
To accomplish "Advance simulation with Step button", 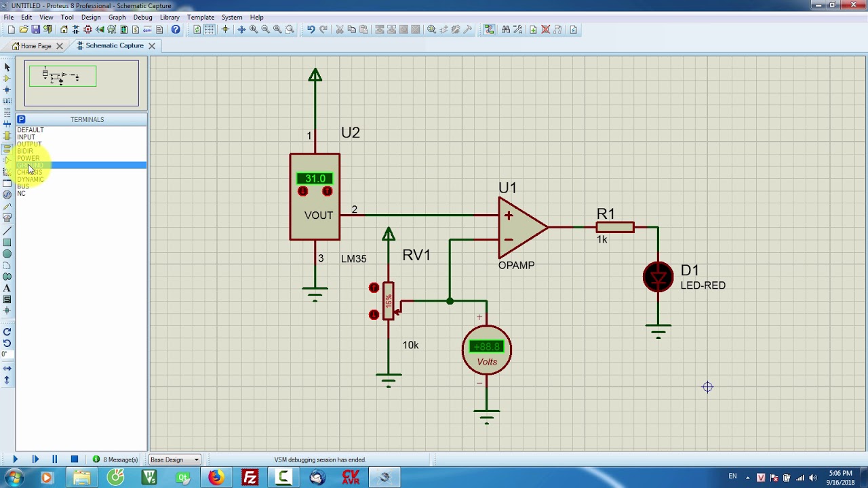I will coord(35,460).
